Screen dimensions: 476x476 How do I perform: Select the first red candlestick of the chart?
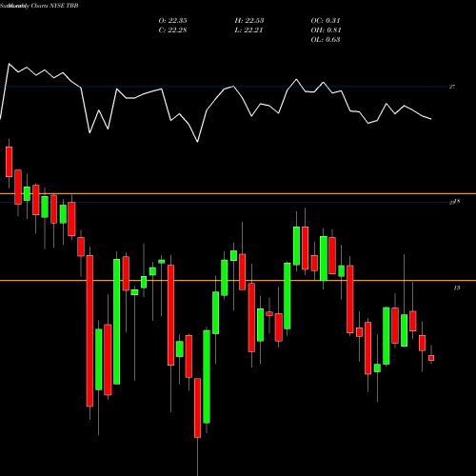pos(9,162)
